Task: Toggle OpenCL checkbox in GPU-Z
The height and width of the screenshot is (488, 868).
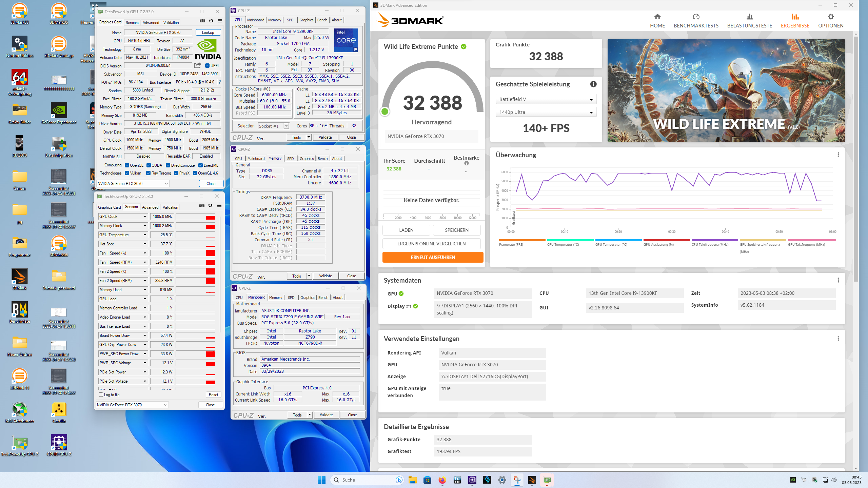Action: pyautogui.click(x=127, y=165)
